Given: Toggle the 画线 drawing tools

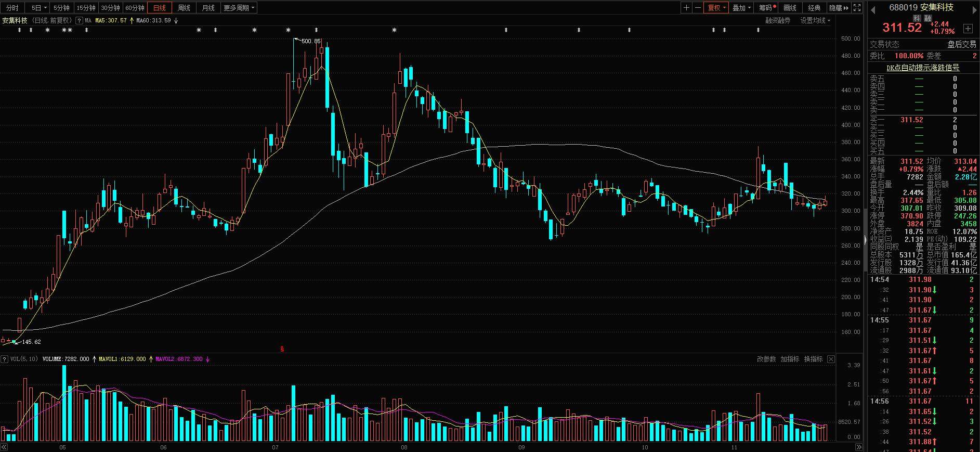Looking at the screenshot, I should tap(790, 8).
